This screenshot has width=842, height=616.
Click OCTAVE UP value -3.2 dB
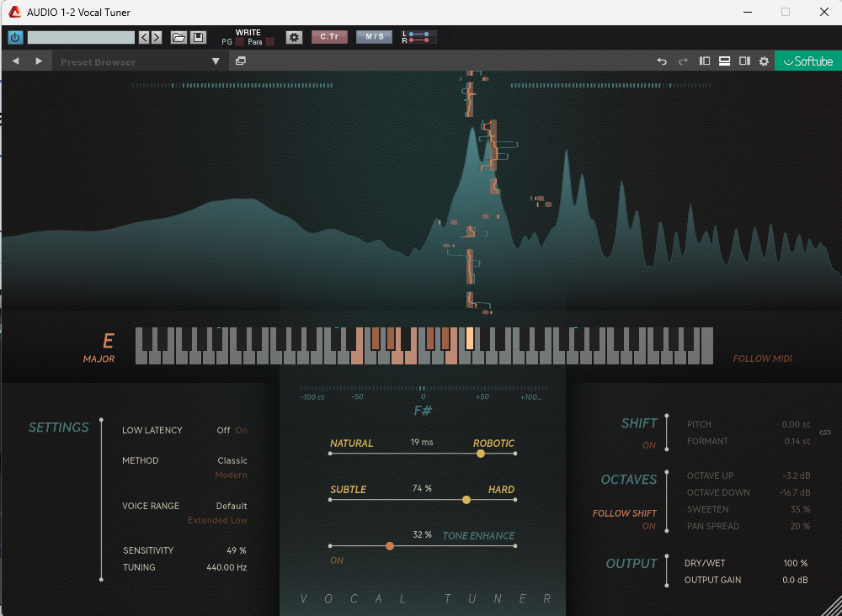[797, 475]
